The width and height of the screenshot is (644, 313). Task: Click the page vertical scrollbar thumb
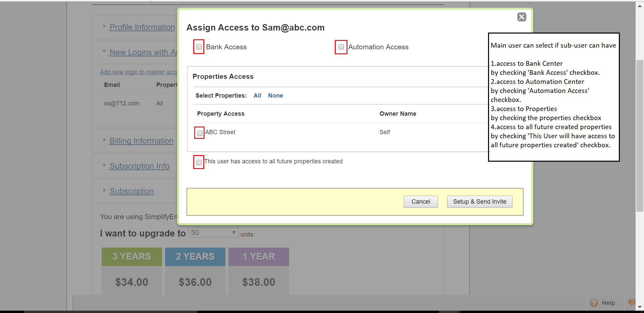(640, 136)
